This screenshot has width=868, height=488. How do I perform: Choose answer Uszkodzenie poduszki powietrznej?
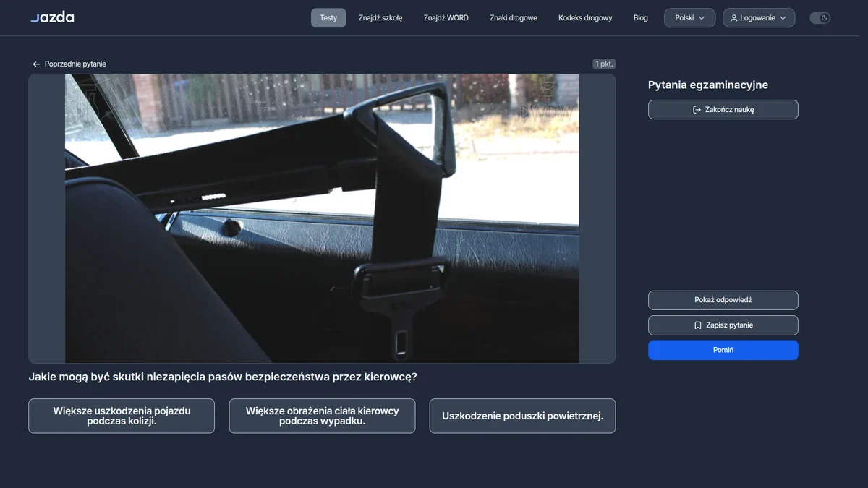pos(523,416)
